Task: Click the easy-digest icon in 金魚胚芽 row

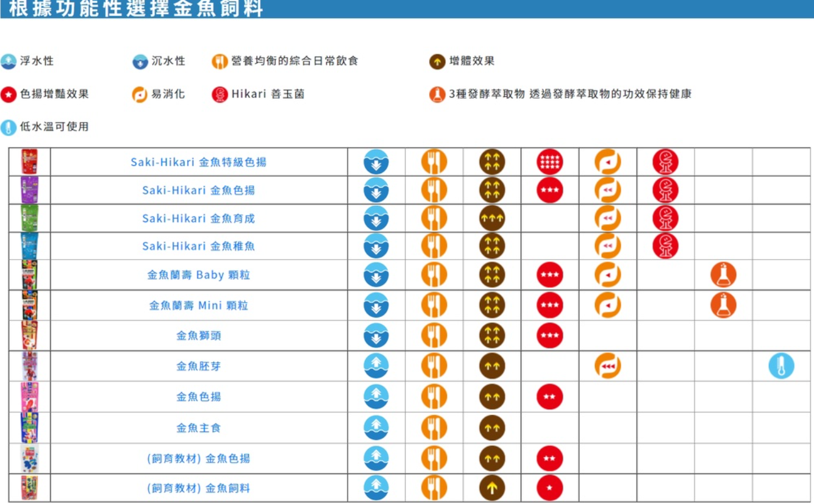Action: [x=607, y=366]
